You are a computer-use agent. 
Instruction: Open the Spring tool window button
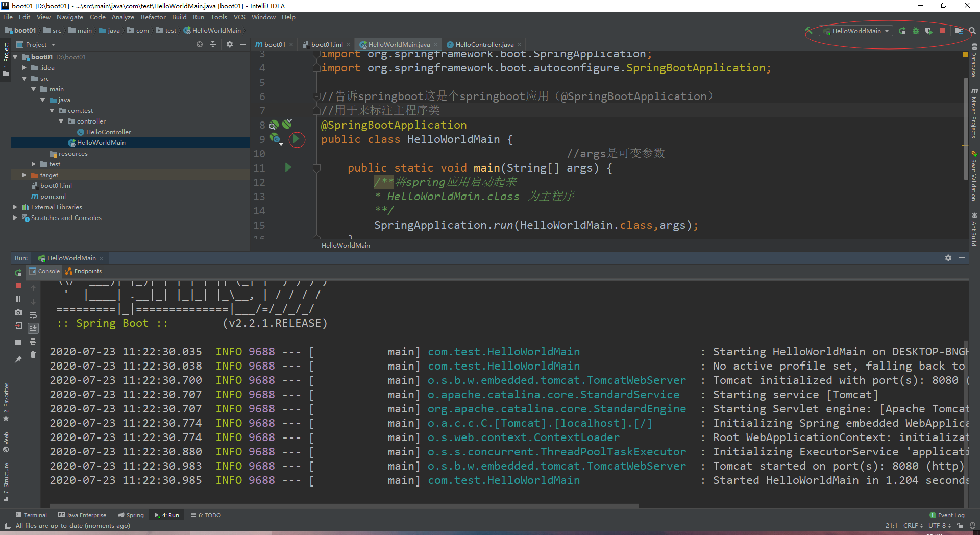pos(131,515)
